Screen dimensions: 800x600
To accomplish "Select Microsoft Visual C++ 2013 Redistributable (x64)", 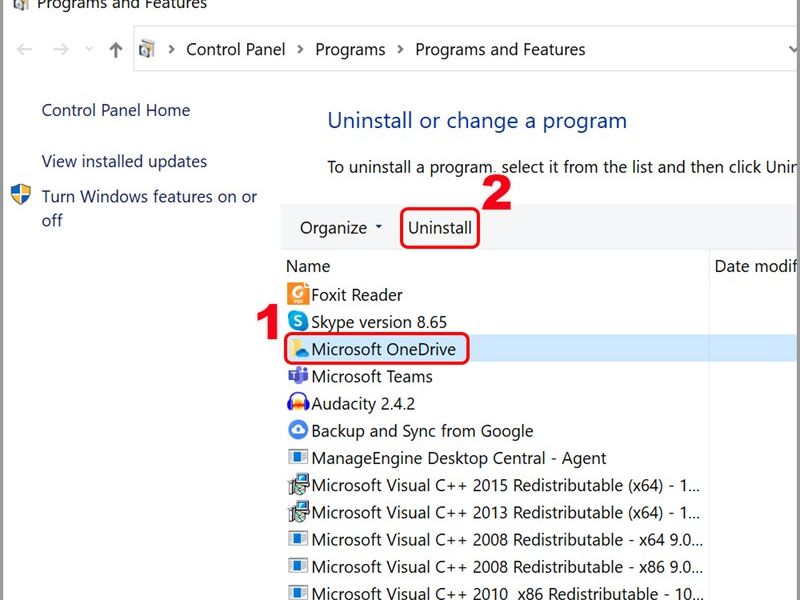I will point(505,512).
